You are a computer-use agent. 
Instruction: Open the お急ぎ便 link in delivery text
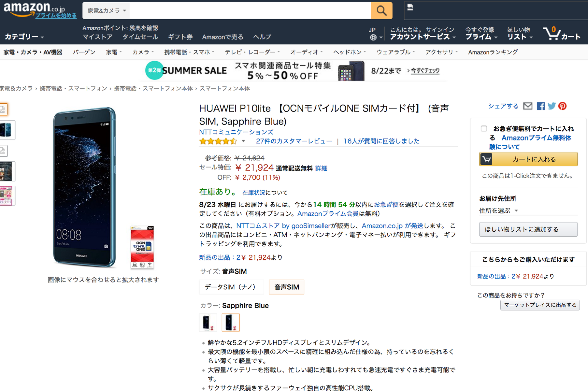386,205
